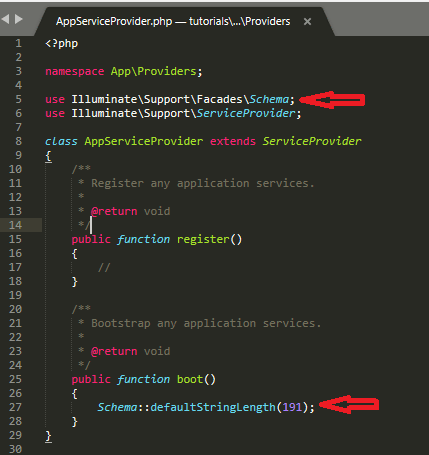Click App\Providers in the namespace line
The height and width of the screenshot is (455, 429).
[153, 71]
